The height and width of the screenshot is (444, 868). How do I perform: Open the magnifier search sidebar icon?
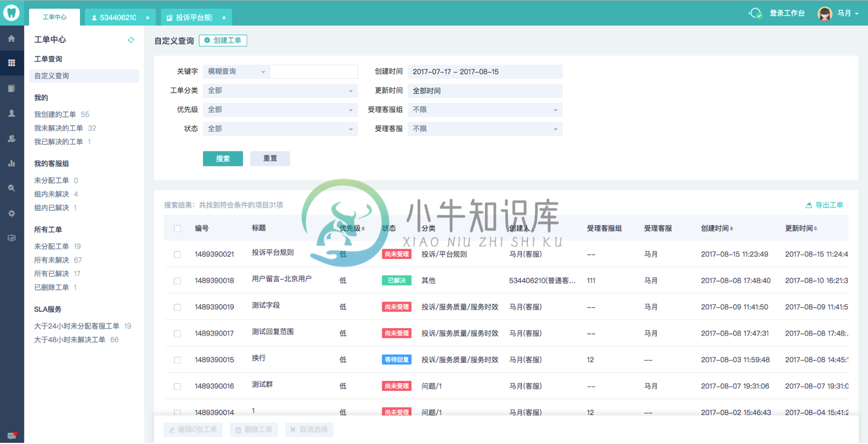click(x=12, y=188)
